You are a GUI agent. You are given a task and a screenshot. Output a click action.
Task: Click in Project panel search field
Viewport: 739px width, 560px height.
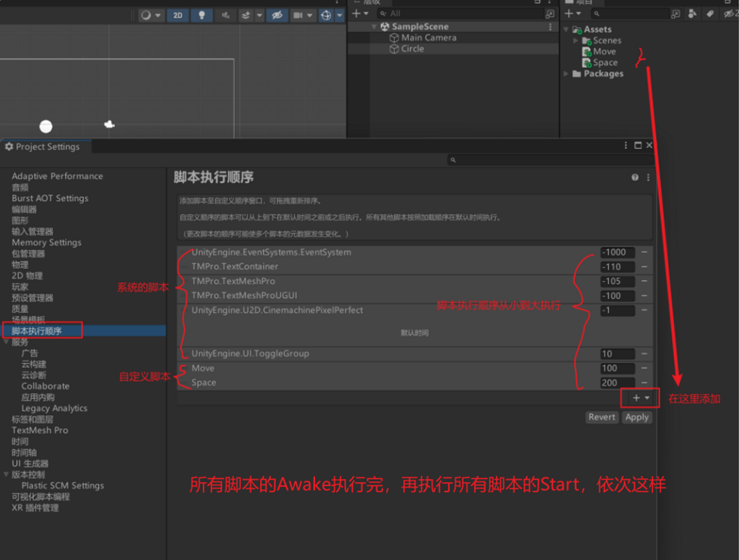pos(630,14)
